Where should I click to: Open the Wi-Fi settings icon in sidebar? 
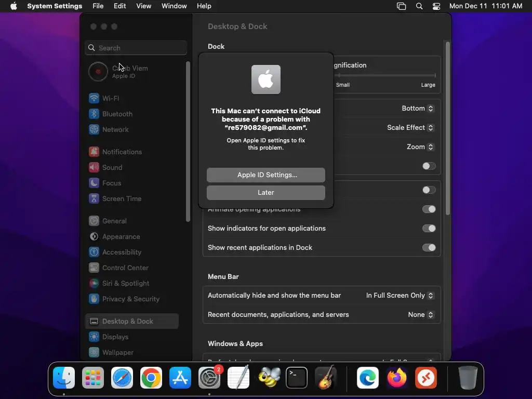coord(94,98)
